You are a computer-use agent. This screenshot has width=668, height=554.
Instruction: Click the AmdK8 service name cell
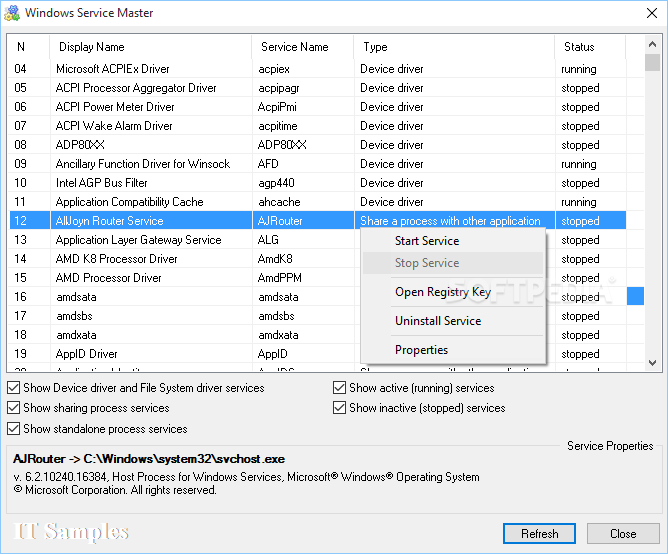[x=303, y=259]
